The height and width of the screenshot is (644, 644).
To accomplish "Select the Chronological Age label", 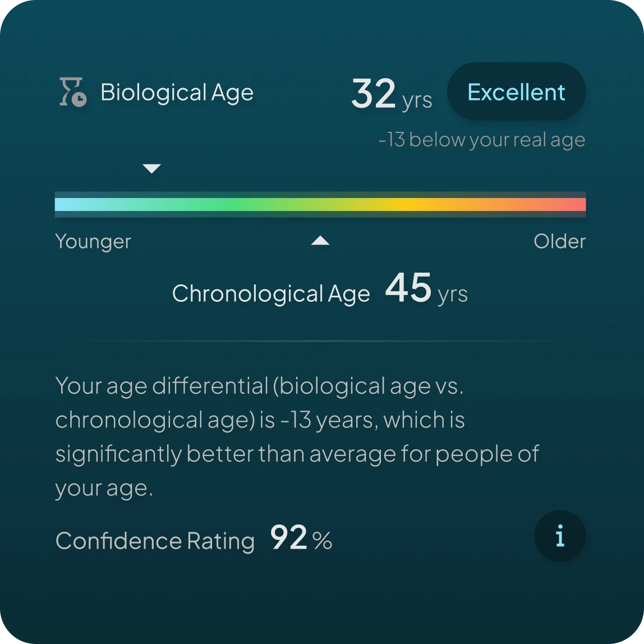I will tap(271, 294).
